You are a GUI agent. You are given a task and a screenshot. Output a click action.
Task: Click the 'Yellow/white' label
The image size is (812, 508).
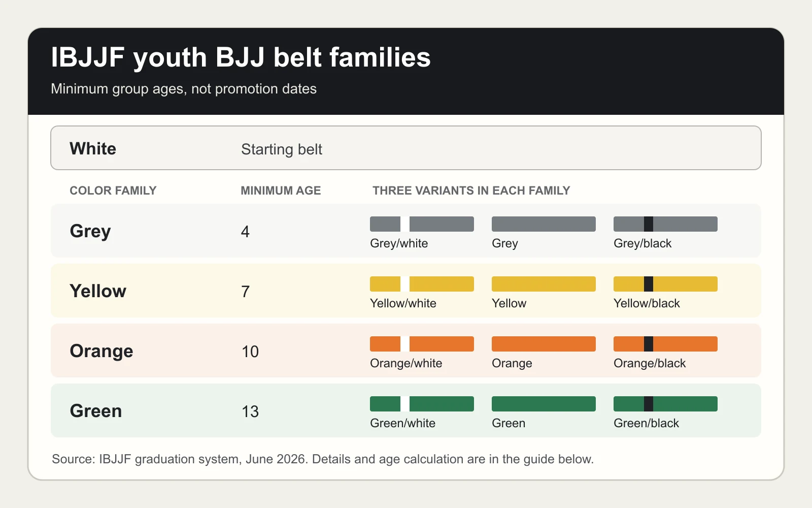(x=403, y=303)
